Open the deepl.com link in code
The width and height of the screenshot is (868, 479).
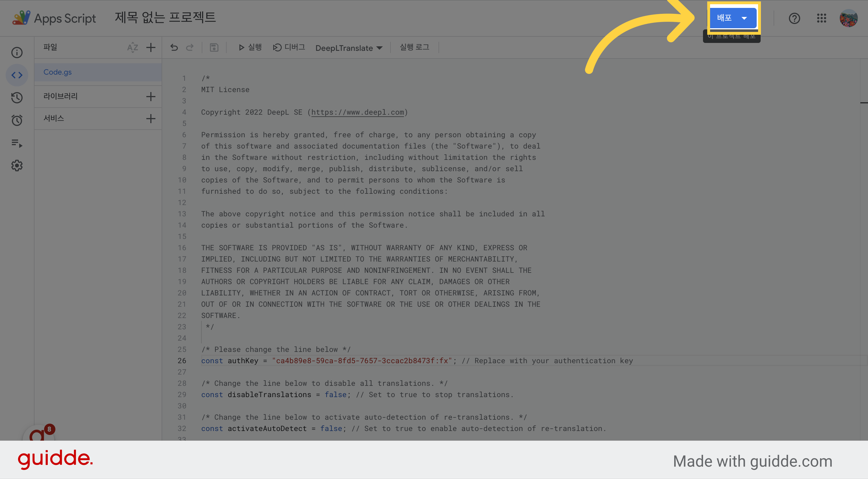(x=357, y=112)
